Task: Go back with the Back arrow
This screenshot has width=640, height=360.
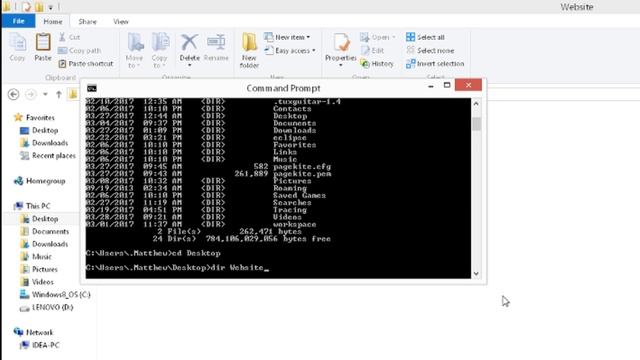Action: pyautogui.click(x=13, y=95)
